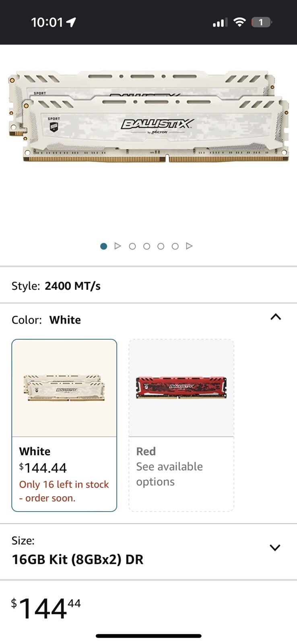Tap the video play triangle in the carousel
The image size is (297, 644).
click(118, 246)
